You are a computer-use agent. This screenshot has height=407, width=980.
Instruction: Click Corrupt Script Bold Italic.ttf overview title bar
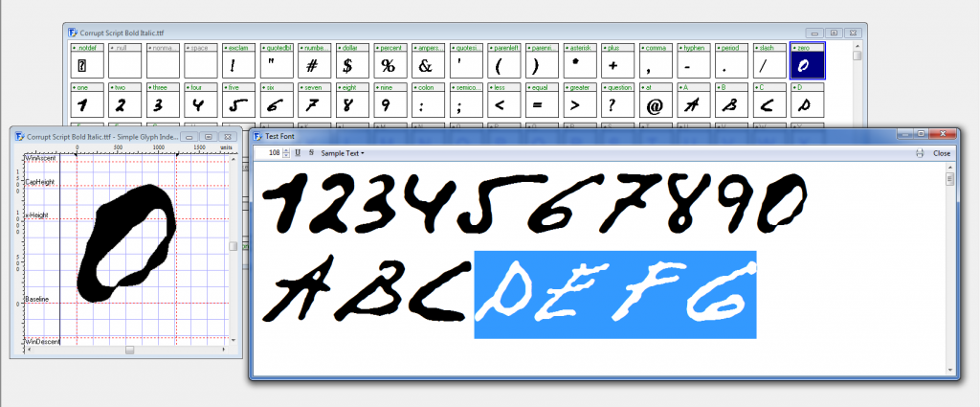point(465,33)
